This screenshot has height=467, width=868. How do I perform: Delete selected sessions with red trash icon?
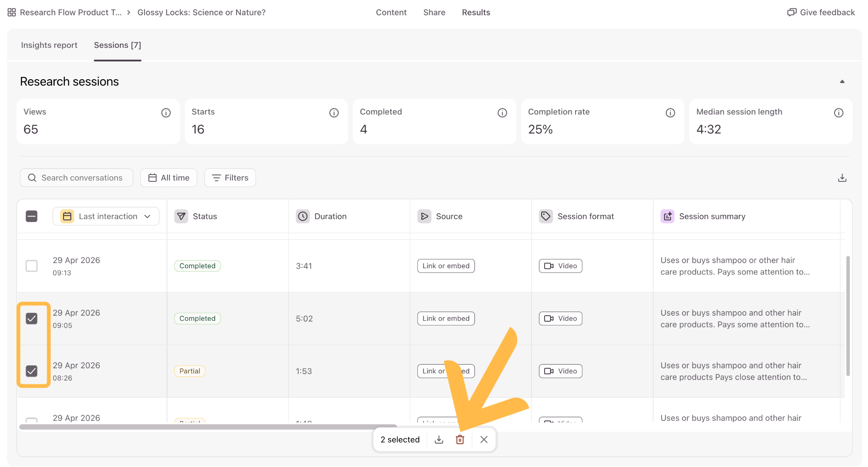pyautogui.click(x=460, y=439)
